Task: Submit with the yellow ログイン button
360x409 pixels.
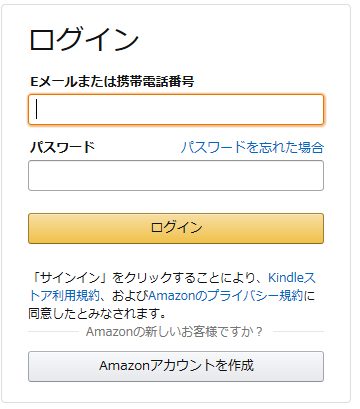Action: point(176,228)
